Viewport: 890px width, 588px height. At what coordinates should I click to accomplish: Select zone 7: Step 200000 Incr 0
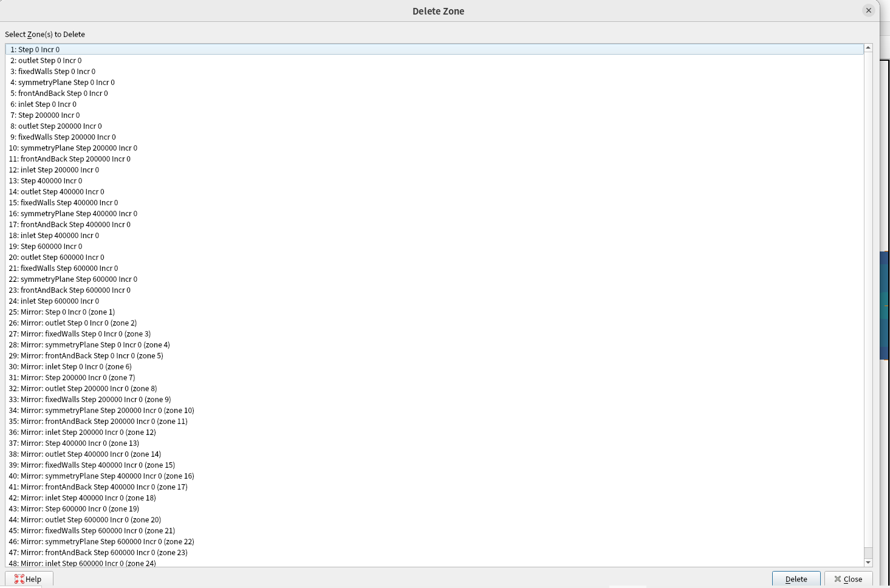[x=45, y=115]
